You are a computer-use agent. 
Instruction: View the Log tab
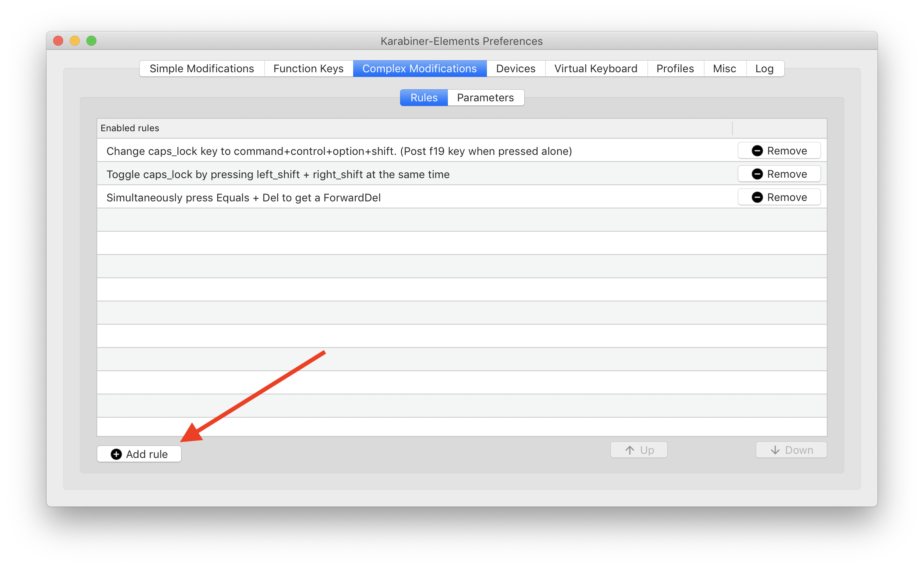click(764, 69)
